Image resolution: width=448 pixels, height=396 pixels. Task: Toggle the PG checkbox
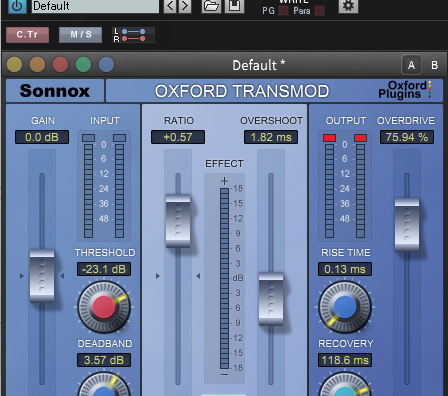(283, 11)
